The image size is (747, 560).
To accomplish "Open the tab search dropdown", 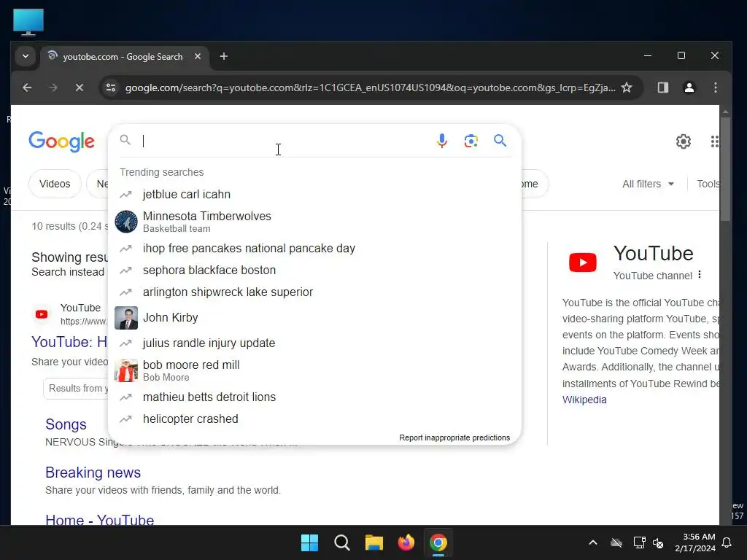I will (26, 56).
